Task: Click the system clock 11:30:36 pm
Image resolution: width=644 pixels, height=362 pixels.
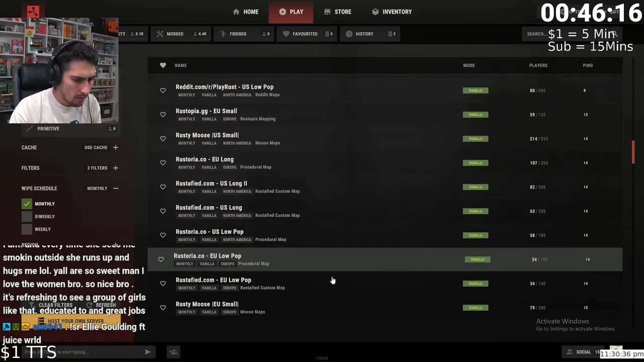Action: (x=621, y=354)
